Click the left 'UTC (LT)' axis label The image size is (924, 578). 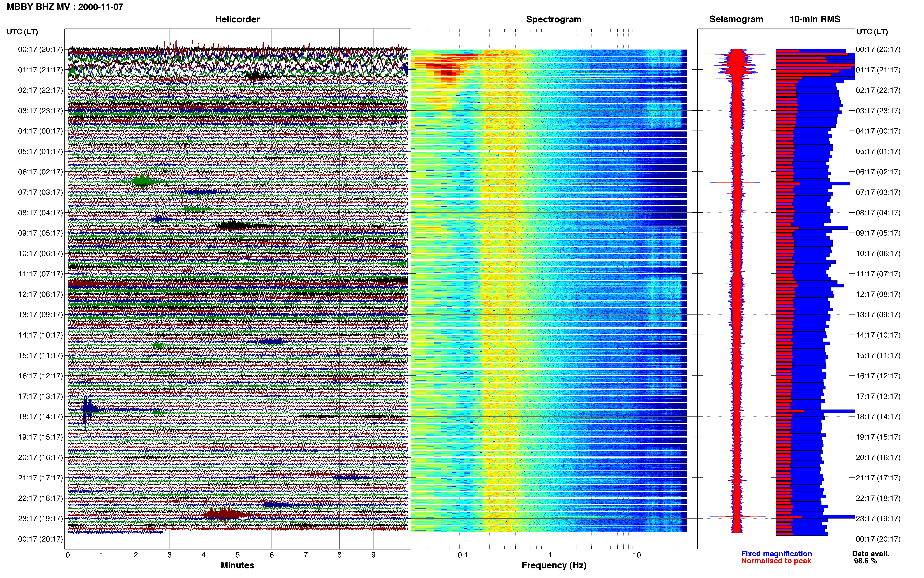22,32
